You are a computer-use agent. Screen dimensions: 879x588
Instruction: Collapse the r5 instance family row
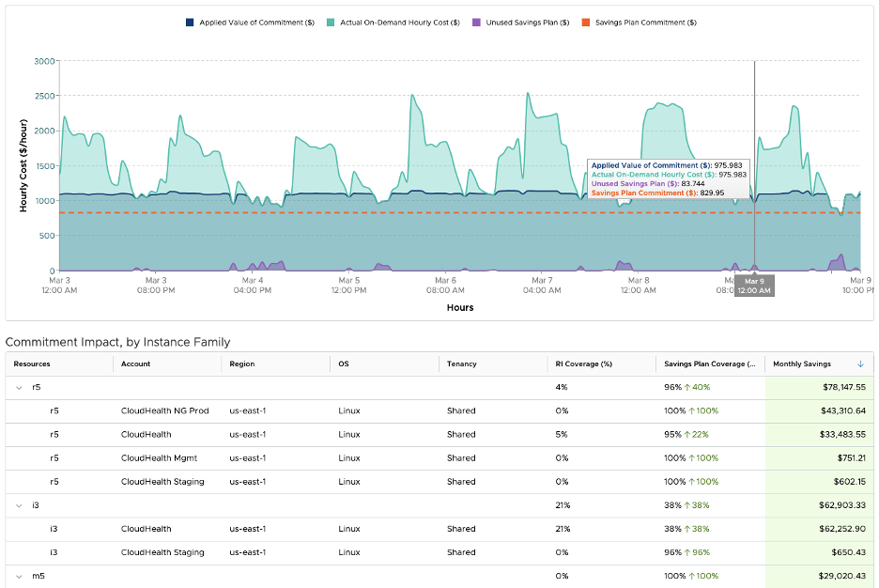click(x=19, y=388)
